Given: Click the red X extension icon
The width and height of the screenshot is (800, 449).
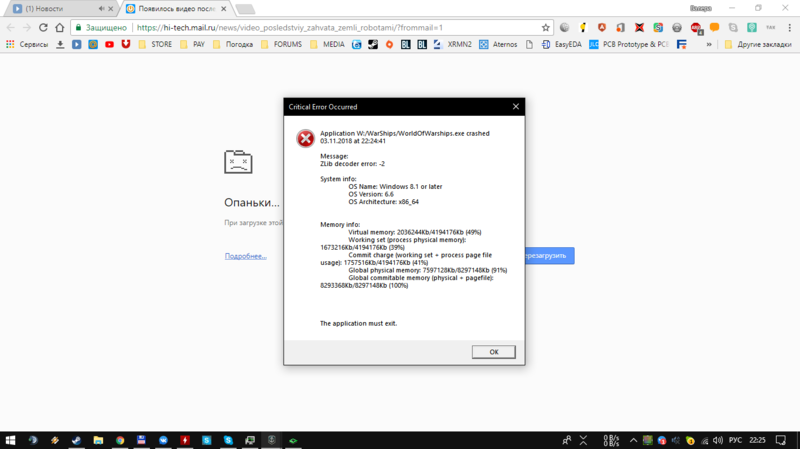Looking at the screenshot, I should (x=639, y=28).
